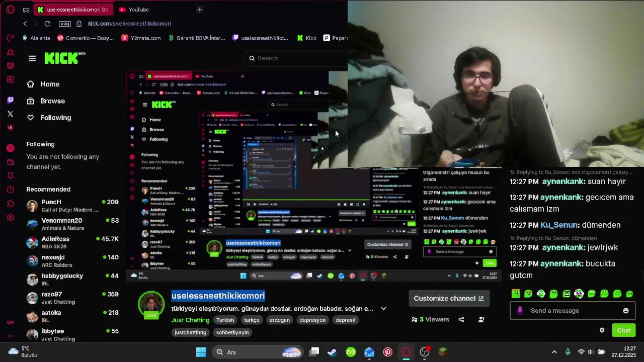Open extensions cube icon in Opera sidebar
The image size is (644, 362).
tap(11, 204)
